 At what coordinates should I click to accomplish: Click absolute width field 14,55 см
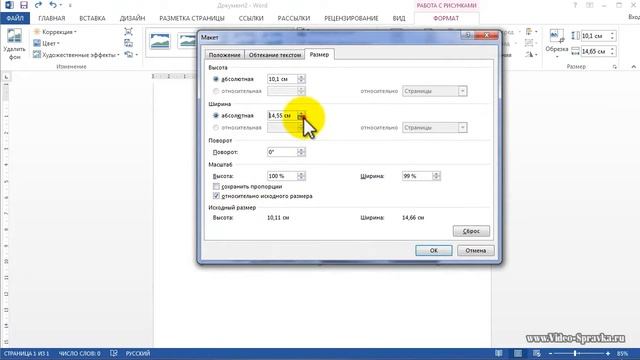click(282, 116)
